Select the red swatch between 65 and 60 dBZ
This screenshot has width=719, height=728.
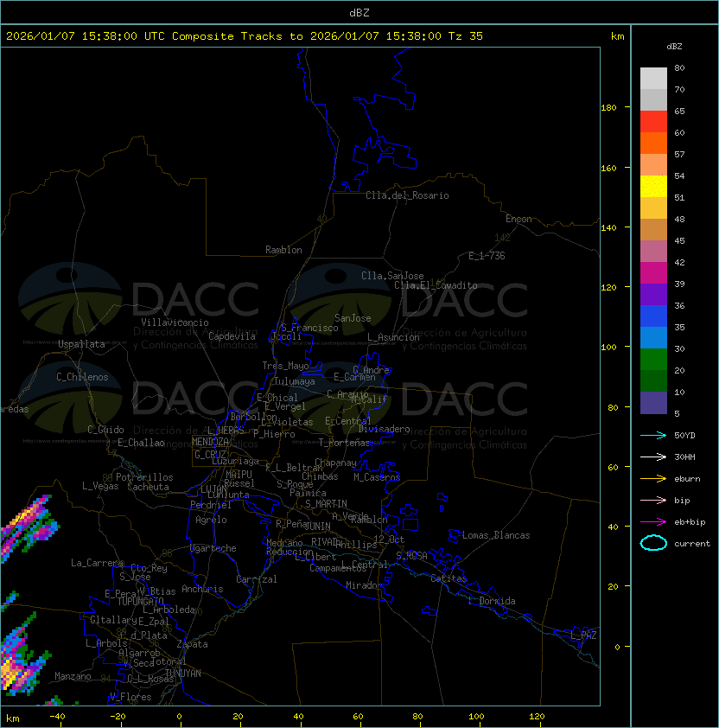[653, 122]
